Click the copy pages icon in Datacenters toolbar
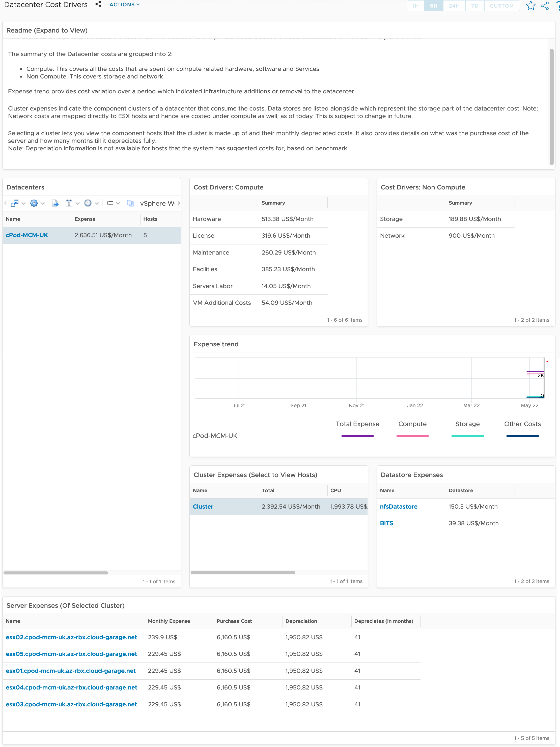 coord(130,203)
